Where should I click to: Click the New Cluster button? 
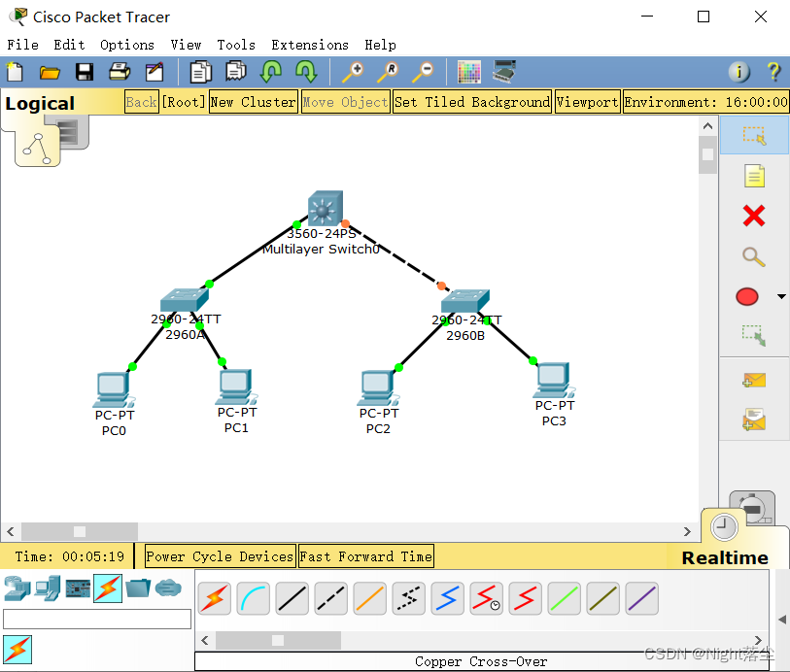coord(254,102)
